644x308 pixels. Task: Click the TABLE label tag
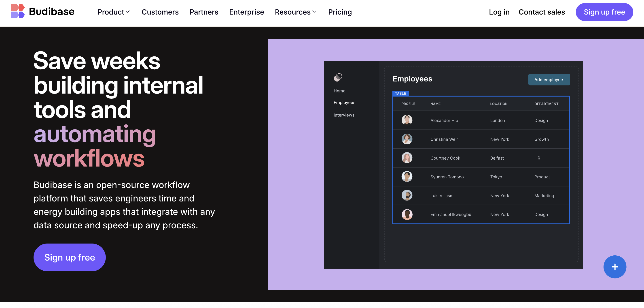400,93
